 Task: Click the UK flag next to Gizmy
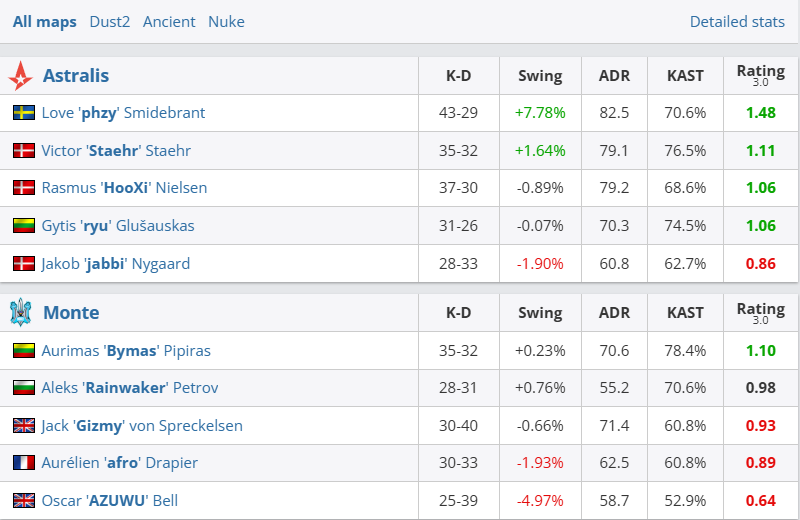(24, 426)
